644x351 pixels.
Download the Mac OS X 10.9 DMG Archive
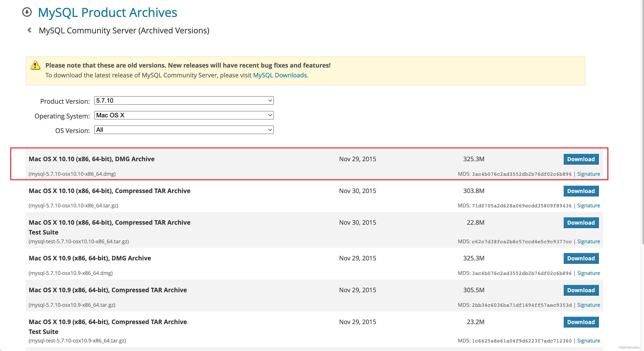(581, 258)
